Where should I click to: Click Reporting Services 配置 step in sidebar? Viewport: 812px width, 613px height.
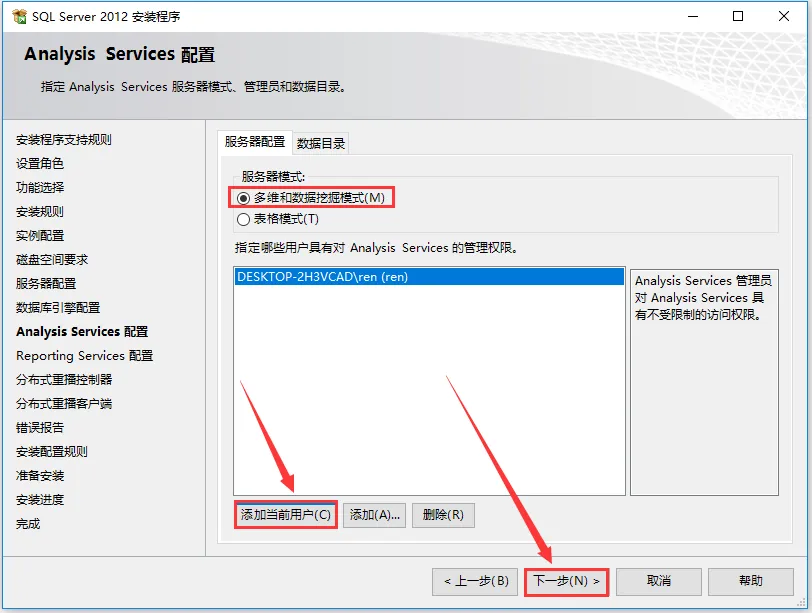point(84,356)
